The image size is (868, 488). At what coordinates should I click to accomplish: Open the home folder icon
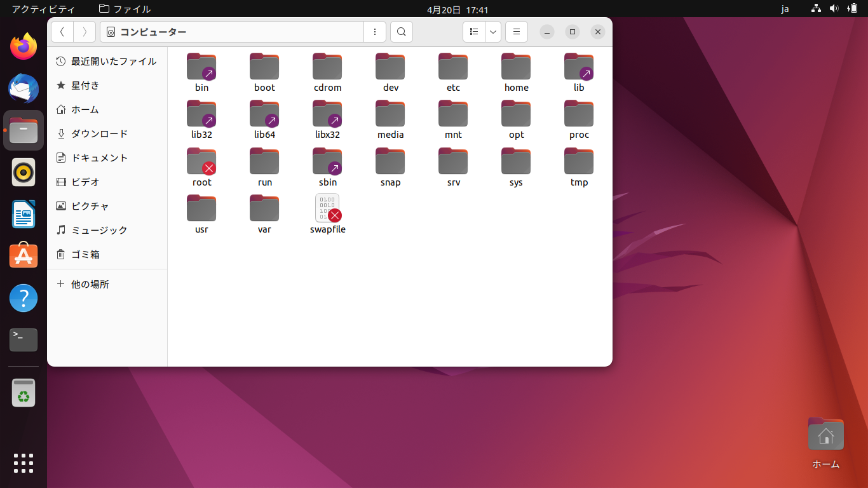pyautogui.click(x=516, y=67)
